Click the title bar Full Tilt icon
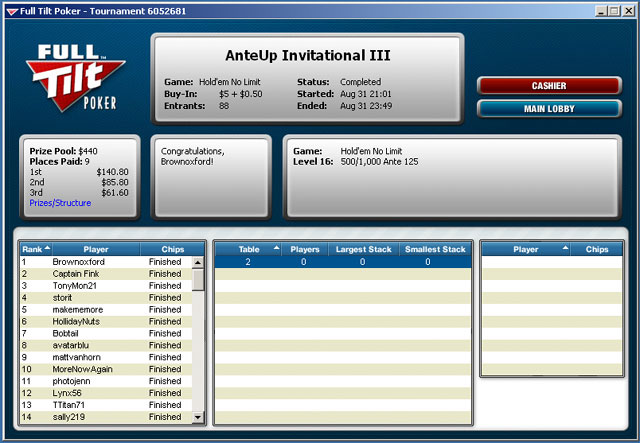The height and width of the screenshot is (443, 640). [12, 11]
